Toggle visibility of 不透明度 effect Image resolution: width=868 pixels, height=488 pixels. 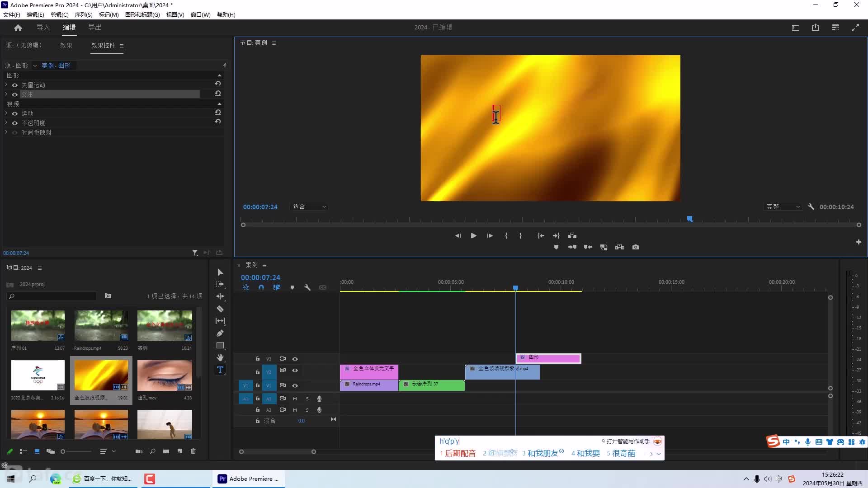[14, 123]
